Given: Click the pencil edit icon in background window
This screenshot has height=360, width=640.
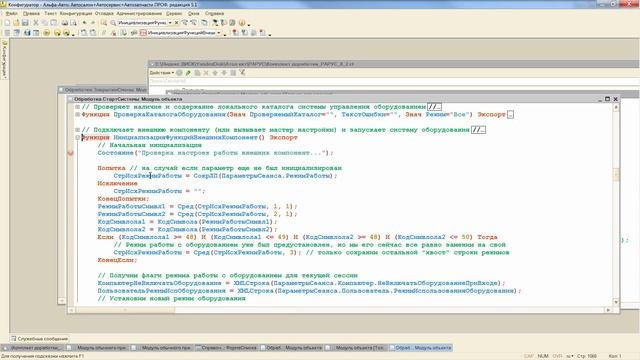Looking at the screenshot, I should [x=188, y=73].
